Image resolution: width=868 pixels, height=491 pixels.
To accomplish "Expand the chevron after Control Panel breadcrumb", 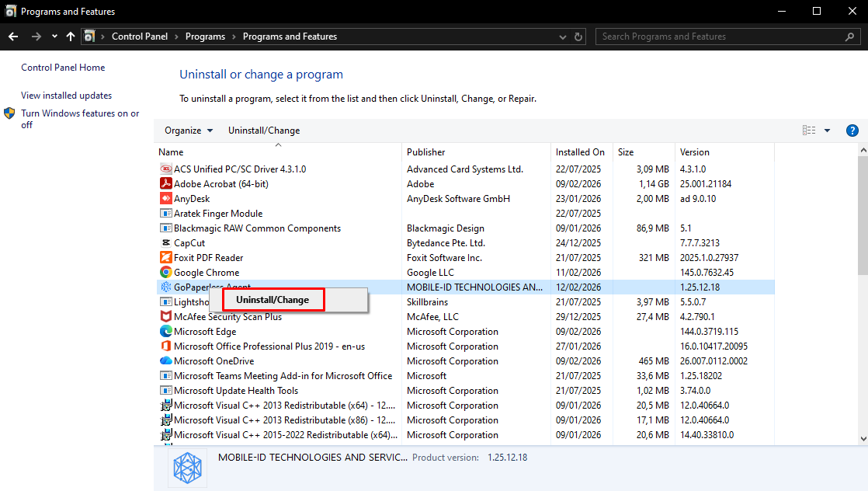I will [176, 37].
